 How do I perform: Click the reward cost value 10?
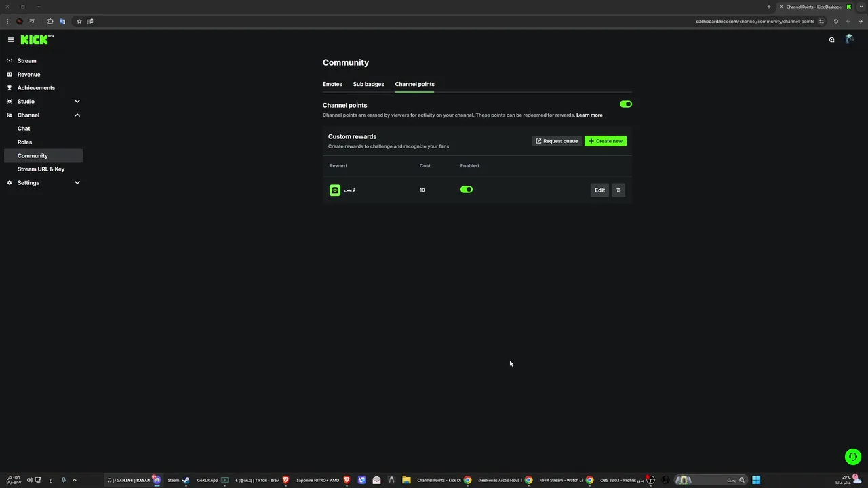pos(422,190)
